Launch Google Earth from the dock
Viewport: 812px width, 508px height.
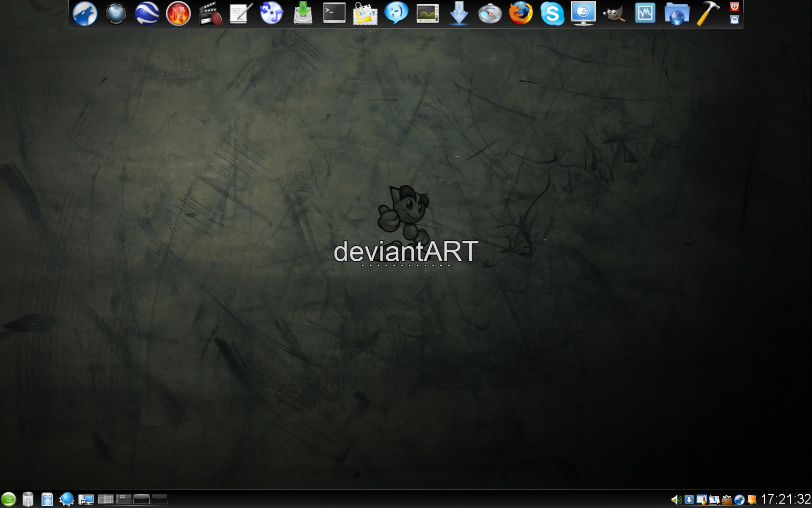147,13
